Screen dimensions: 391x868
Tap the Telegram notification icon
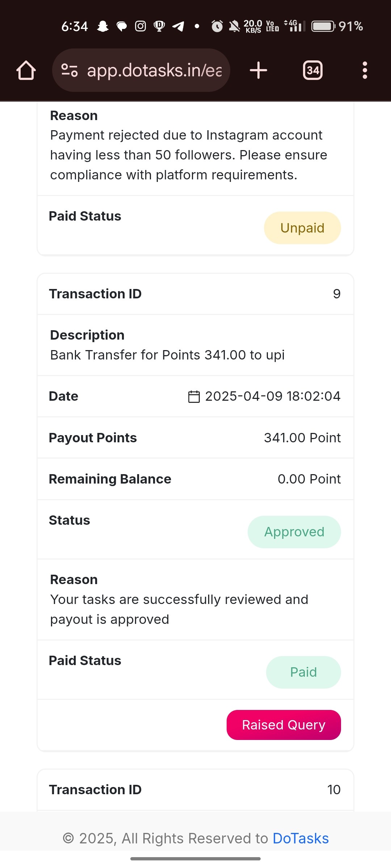click(x=178, y=26)
